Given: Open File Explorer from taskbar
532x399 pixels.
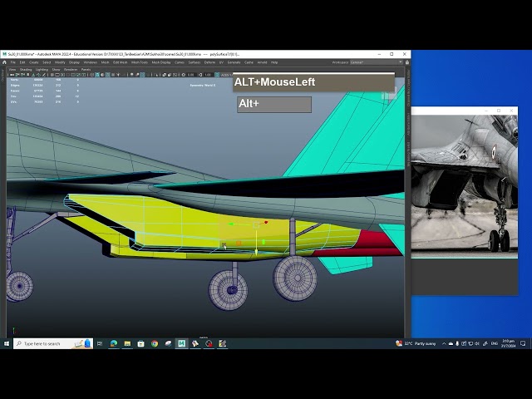Looking at the screenshot, I should tap(127, 343).
